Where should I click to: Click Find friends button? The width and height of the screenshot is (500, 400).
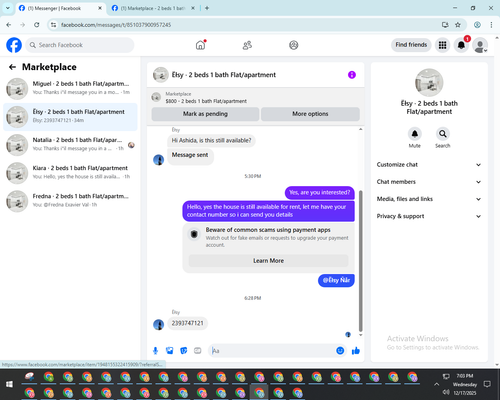(411, 45)
